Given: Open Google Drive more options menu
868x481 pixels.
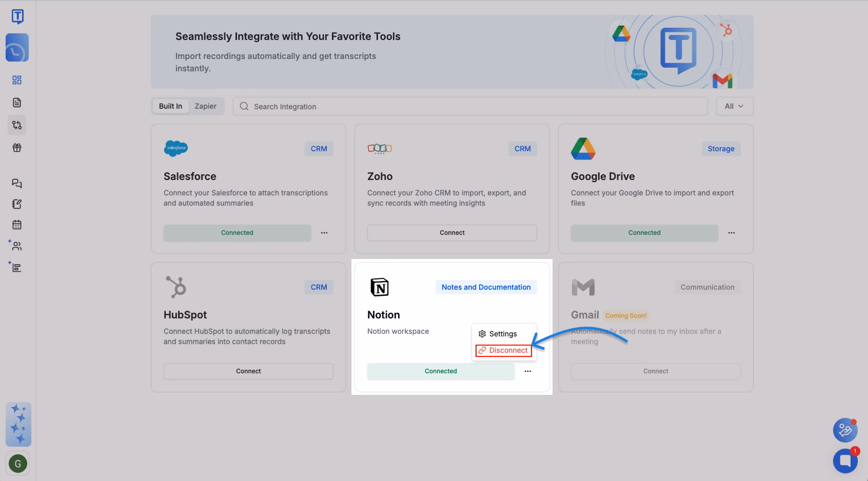Looking at the screenshot, I should (732, 233).
